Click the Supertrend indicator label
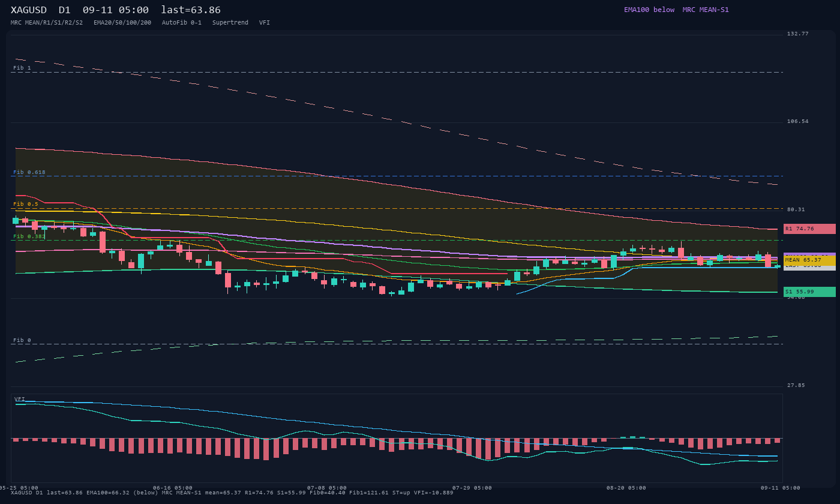840x504 pixels. point(230,23)
